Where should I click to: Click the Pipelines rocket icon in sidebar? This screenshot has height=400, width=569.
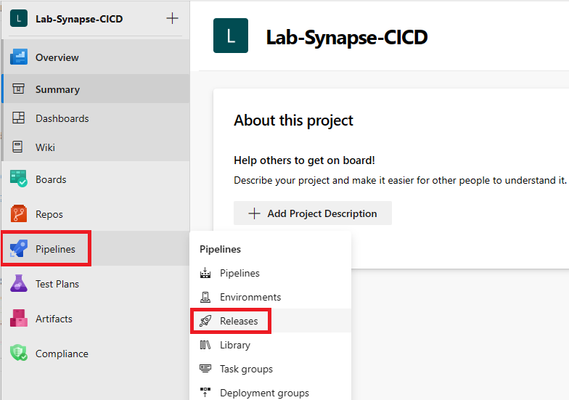tap(19, 248)
